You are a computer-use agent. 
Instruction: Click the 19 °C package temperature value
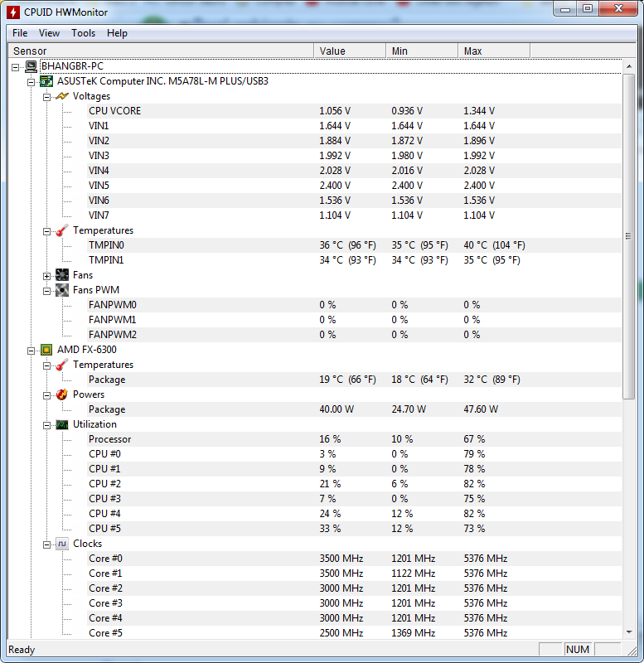[x=347, y=380]
